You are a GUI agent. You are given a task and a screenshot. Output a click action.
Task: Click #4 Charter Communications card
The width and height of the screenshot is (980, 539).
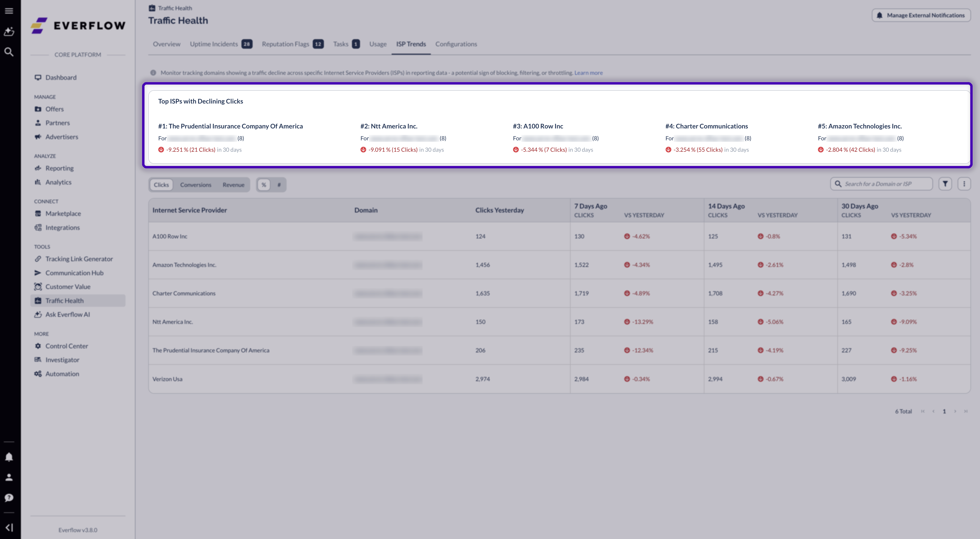click(x=708, y=138)
